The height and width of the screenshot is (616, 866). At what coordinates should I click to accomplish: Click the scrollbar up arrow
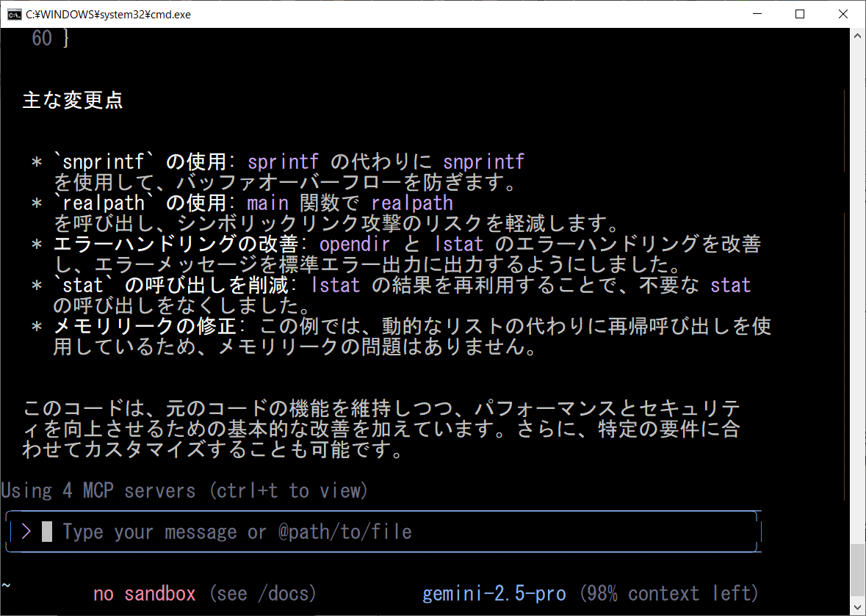pos(858,35)
